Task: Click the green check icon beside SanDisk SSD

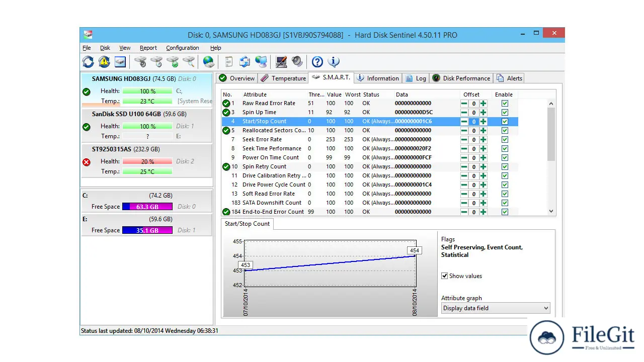Action: (x=87, y=127)
